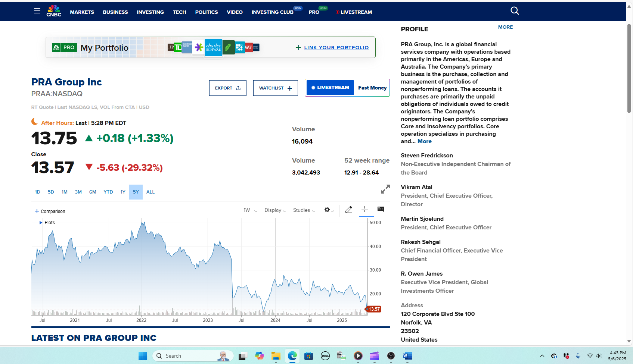
Task: Add a Comparison to the chart
Action: 50,211
